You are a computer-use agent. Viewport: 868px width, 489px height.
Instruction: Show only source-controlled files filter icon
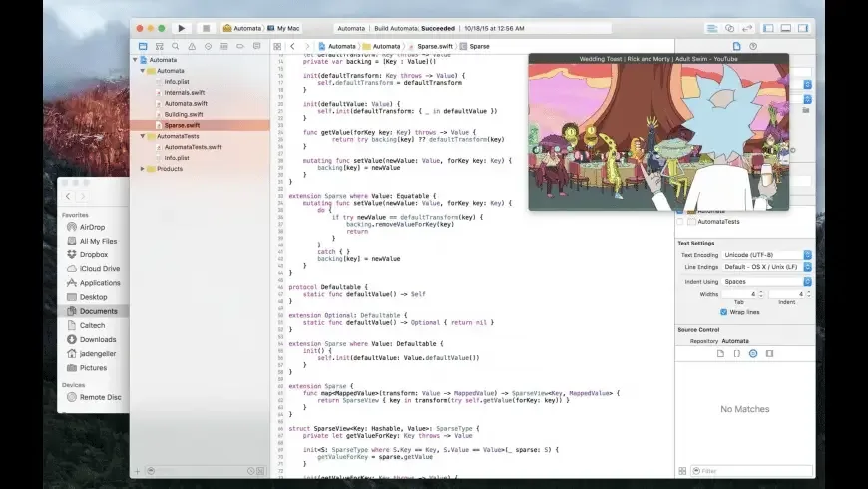pyautogui.click(x=260, y=471)
